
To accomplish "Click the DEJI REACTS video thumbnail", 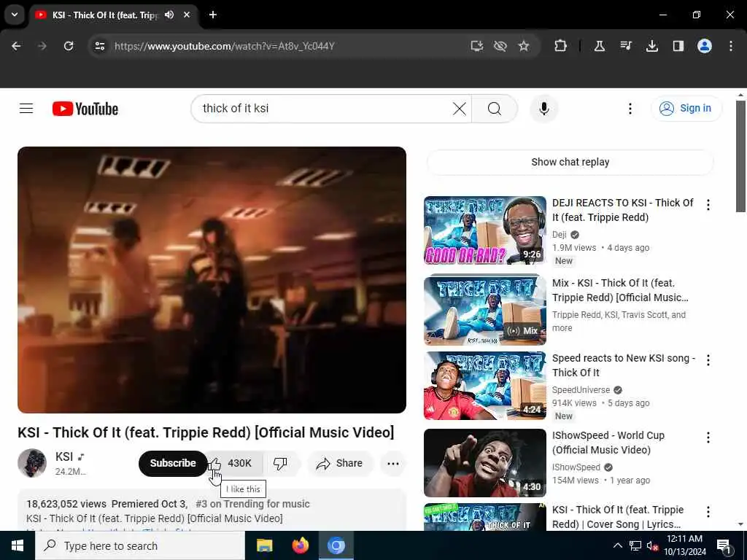I will coord(485,230).
